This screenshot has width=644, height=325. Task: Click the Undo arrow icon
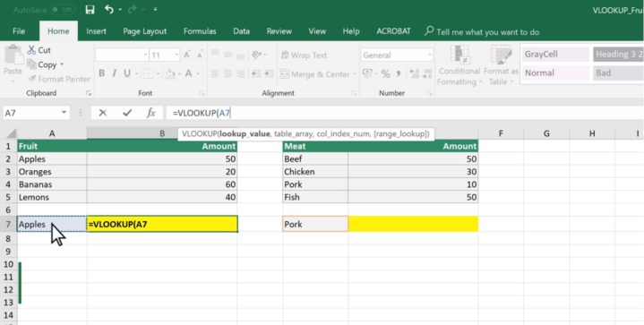pos(109,9)
